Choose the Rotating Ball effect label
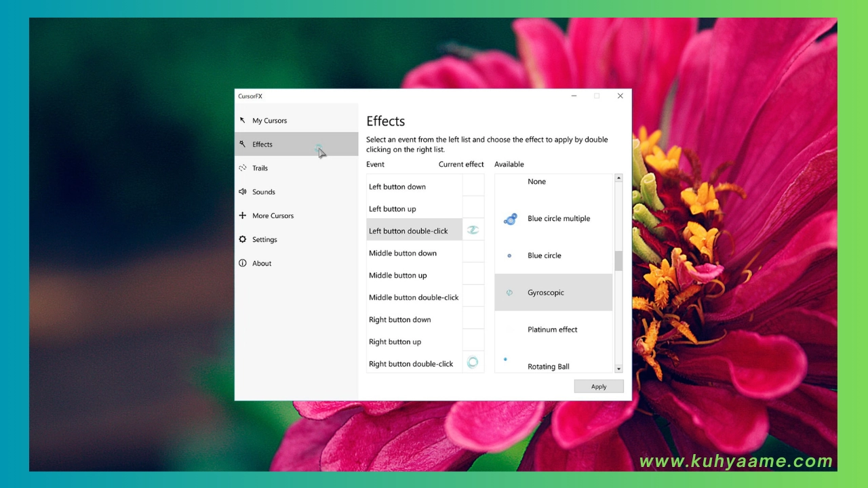 [549, 367]
